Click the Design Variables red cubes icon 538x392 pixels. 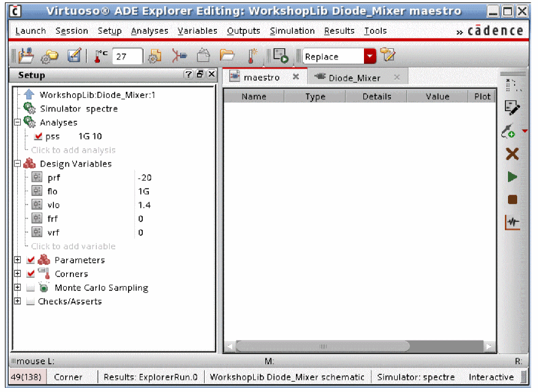(29, 164)
